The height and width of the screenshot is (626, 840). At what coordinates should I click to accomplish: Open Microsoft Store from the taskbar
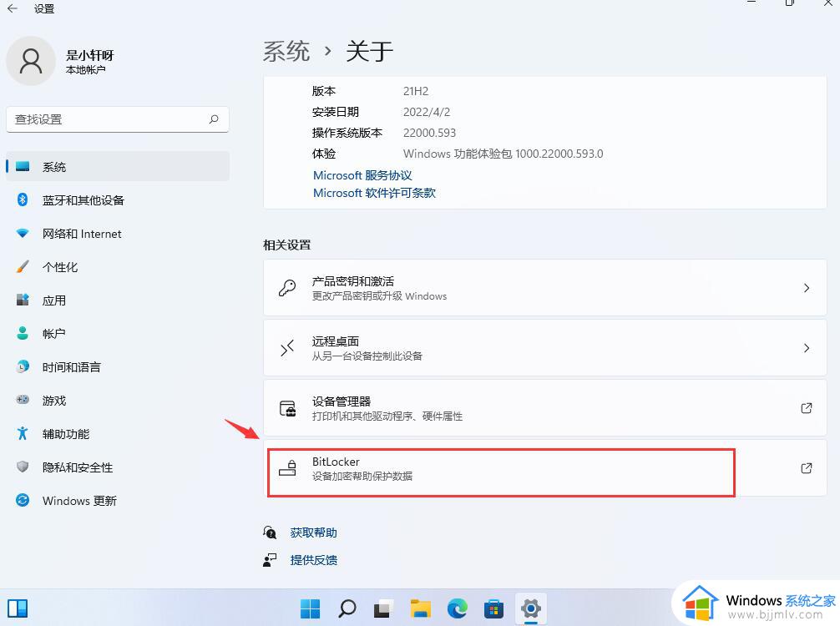(x=493, y=608)
